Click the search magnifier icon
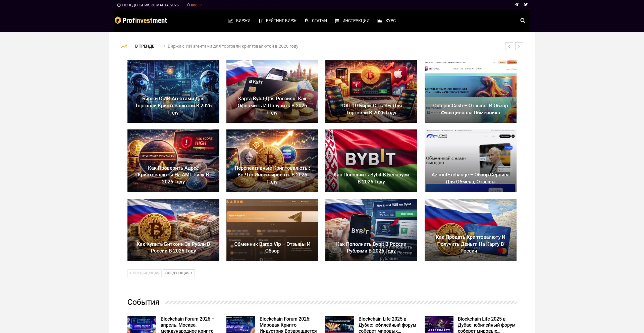The width and height of the screenshot is (644, 333). tap(523, 20)
